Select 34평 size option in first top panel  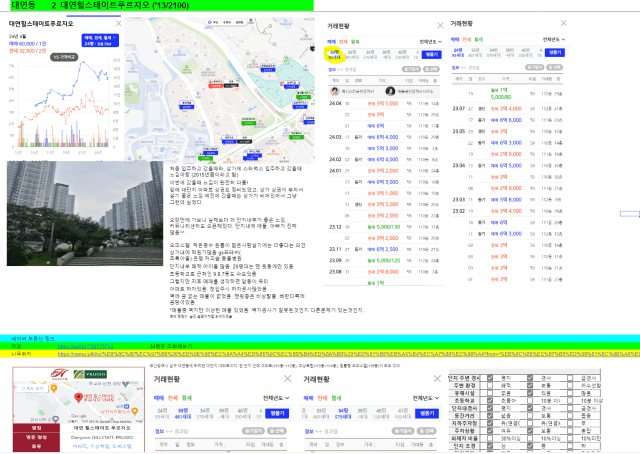point(370,55)
